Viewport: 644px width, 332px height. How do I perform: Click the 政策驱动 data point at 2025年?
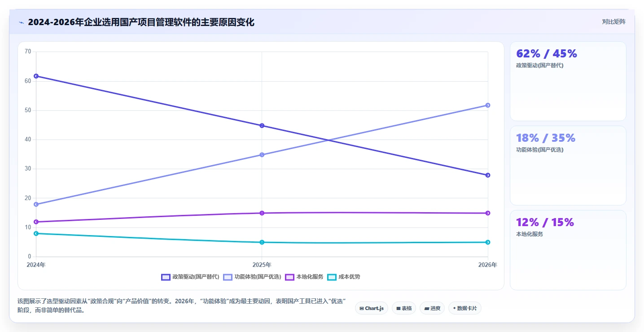pyautogui.click(x=262, y=126)
